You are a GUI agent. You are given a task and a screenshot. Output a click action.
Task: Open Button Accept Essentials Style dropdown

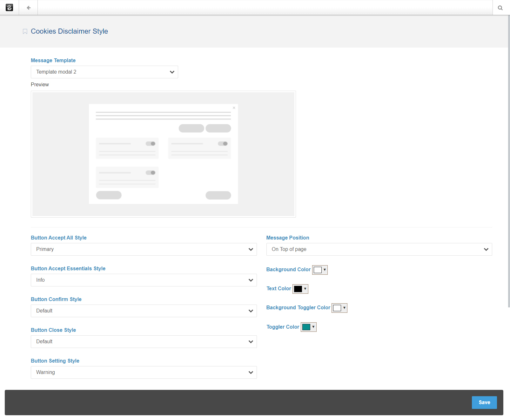[144, 280]
